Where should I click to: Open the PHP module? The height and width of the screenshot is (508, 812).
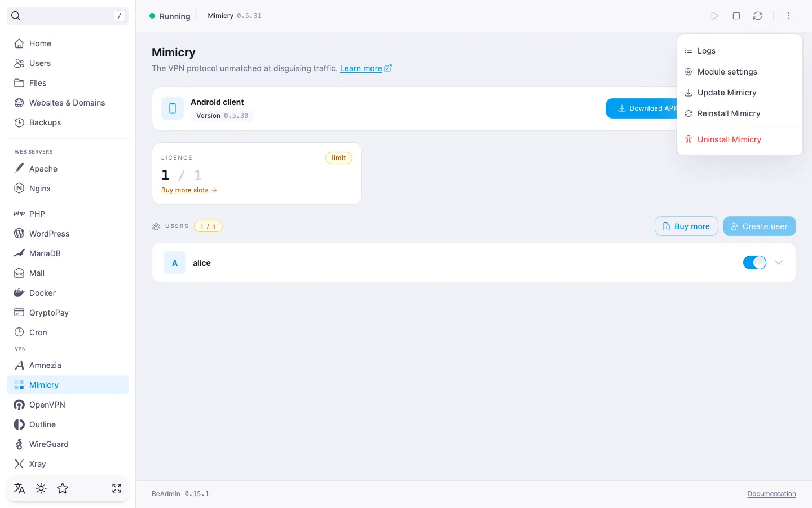tap(68, 214)
